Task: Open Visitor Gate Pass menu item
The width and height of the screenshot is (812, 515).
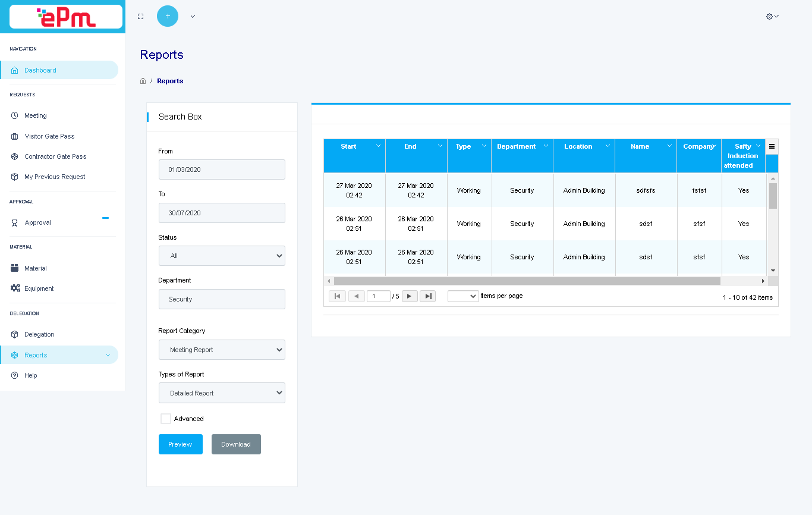Action: pos(49,136)
